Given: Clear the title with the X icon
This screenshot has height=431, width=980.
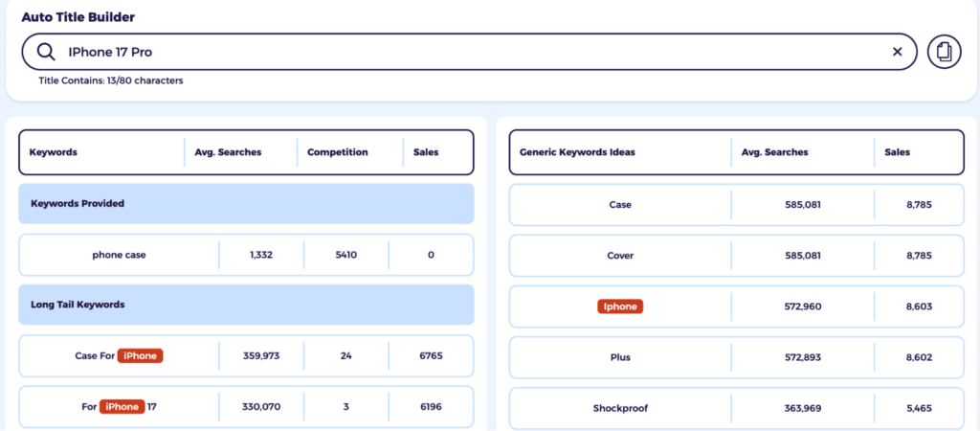Looking at the screenshot, I should 897,52.
